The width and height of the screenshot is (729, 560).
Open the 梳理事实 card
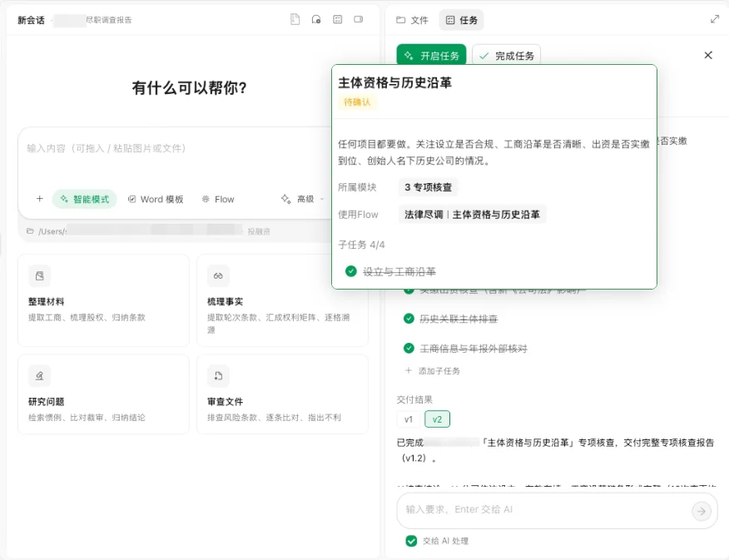[x=282, y=300]
